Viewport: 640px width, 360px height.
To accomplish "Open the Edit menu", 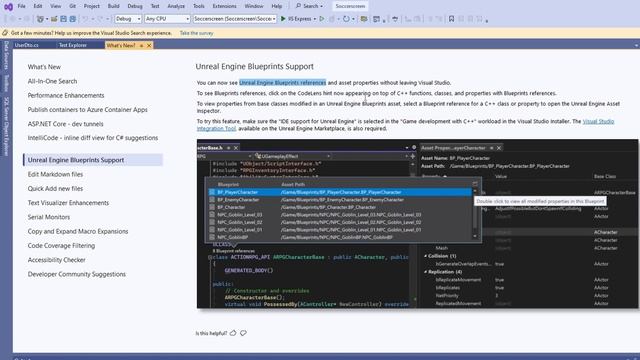I will [38, 6].
